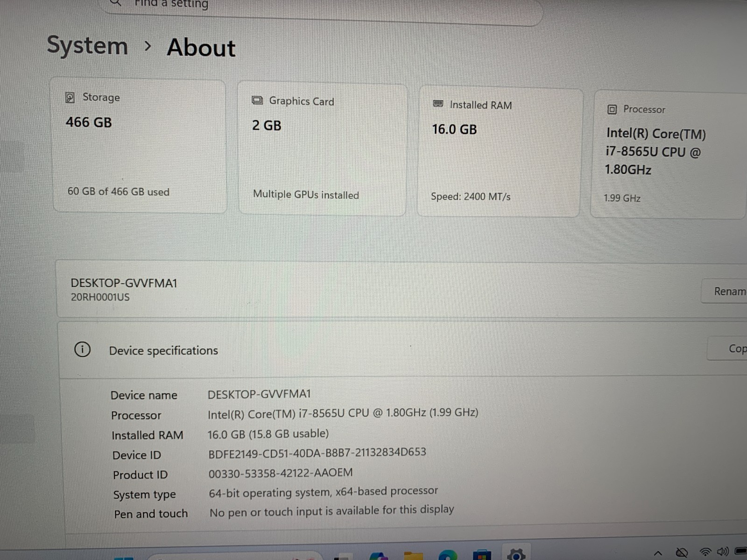The width and height of the screenshot is (747, 560).
Task: Click the 60 GB of 466 GB used text
Action: [119, 191]
